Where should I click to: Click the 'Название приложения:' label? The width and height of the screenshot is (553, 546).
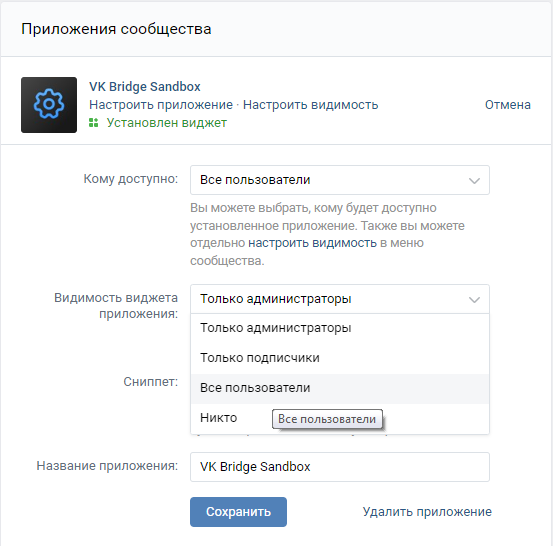click(107, 466)
